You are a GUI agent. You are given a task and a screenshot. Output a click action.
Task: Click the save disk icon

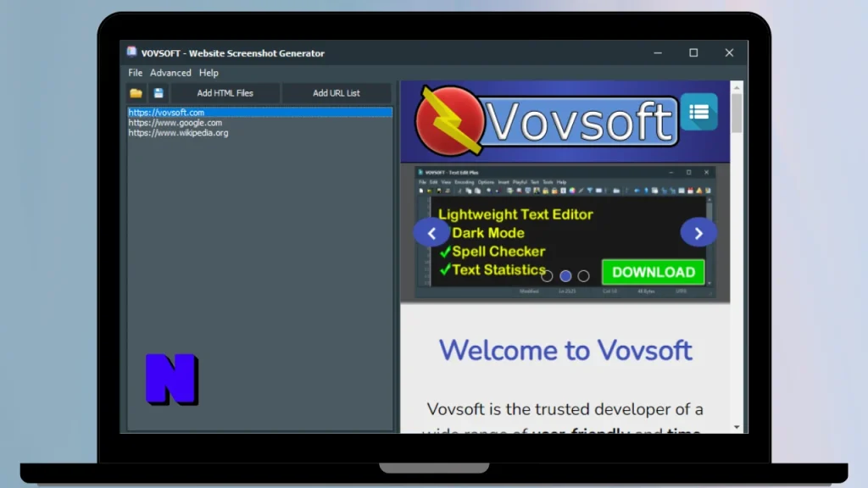pyautogui.click(x=159, y=93)
